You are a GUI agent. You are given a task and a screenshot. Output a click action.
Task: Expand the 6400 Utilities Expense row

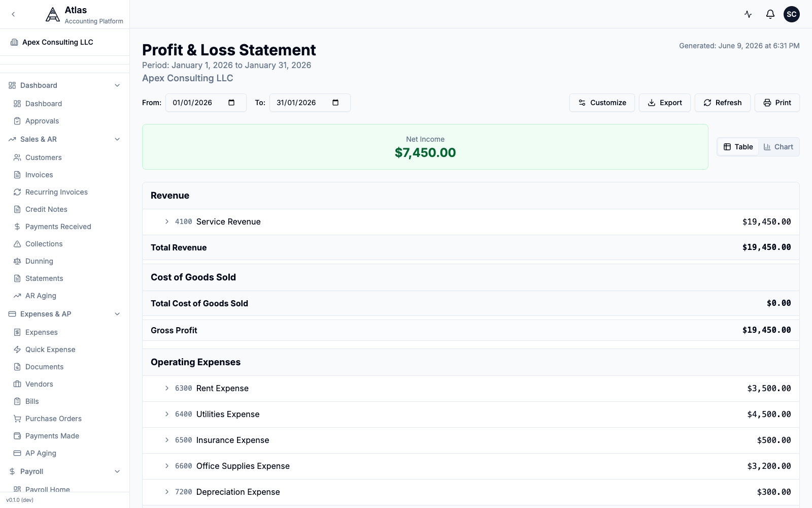coord(167,414)
